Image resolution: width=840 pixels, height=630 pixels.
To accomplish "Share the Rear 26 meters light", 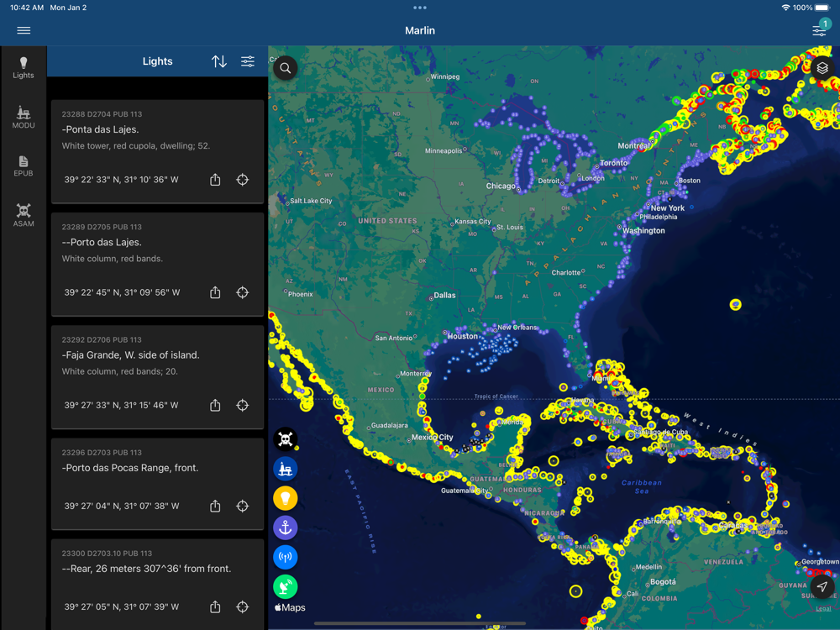I will point(215,606).
